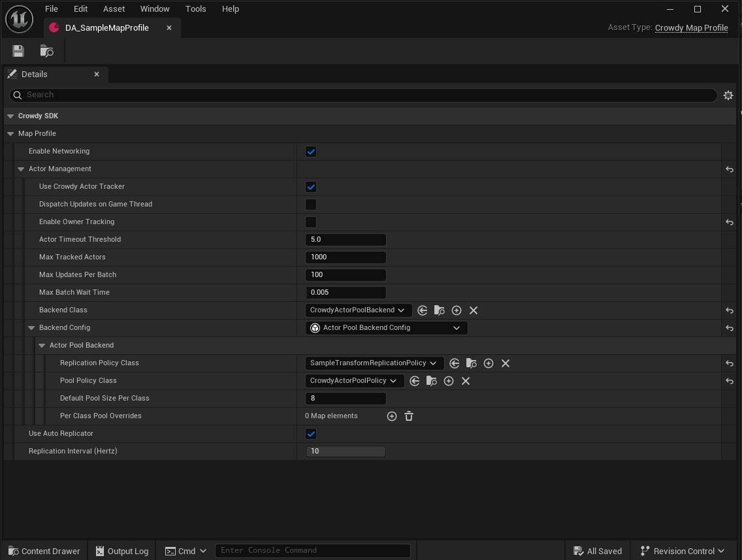Toggle Use Auto Replicator checkbox
This screenshot has height=560, width=742.
point(311,434)
